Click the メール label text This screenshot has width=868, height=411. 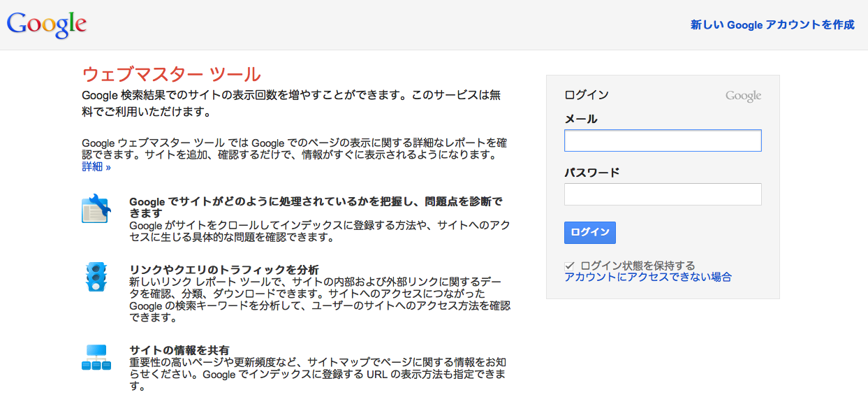(581, 119)
